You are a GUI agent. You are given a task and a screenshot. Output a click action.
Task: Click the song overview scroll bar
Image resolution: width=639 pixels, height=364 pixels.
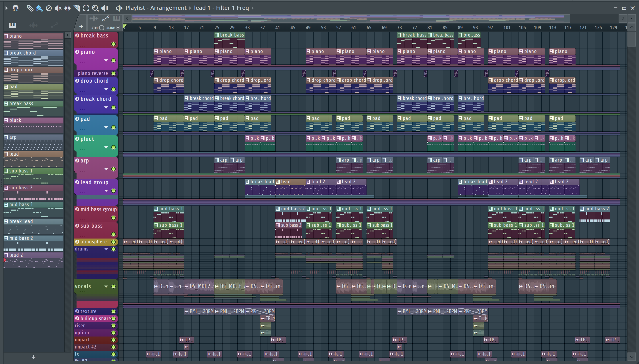click(x=351, y=18)
